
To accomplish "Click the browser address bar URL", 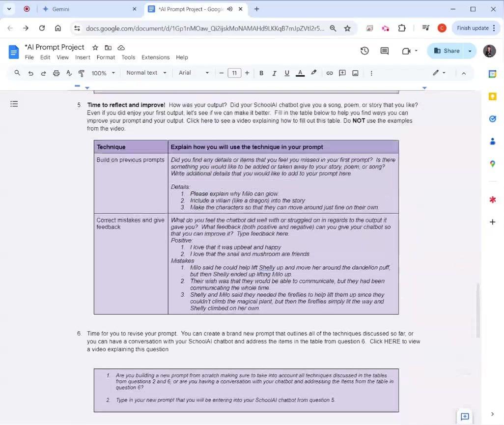I will point(205,28).
